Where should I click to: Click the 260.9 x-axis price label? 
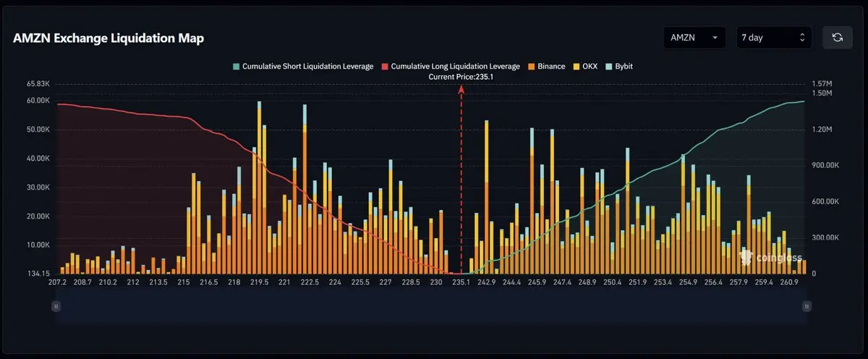(789, 283)
